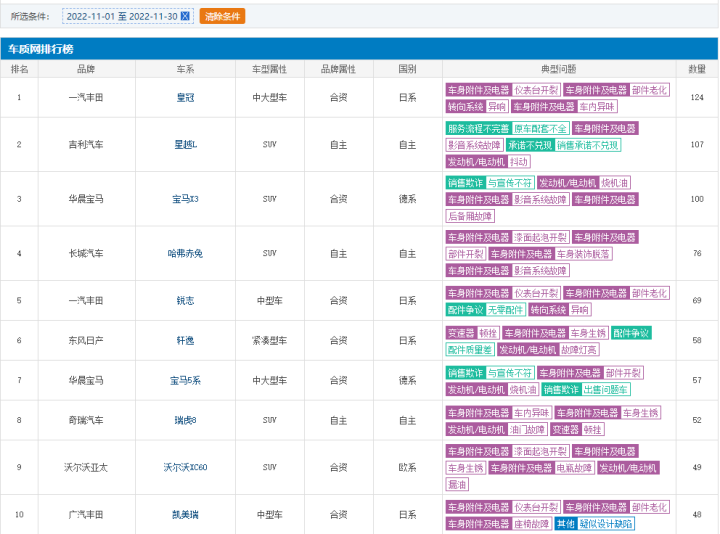Click the 欧系 country cell
The image size is (720, 534).
407,467
